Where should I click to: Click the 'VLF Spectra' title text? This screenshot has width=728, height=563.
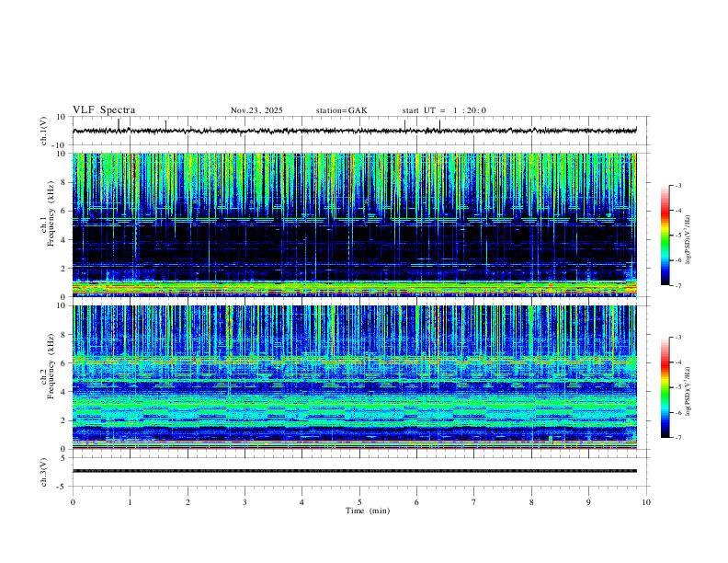tap(104, 110)
